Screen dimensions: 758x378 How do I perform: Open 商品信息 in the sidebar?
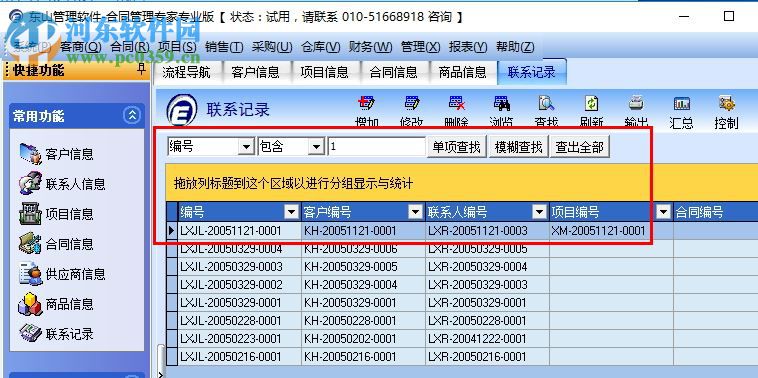[x=57, y=304]
